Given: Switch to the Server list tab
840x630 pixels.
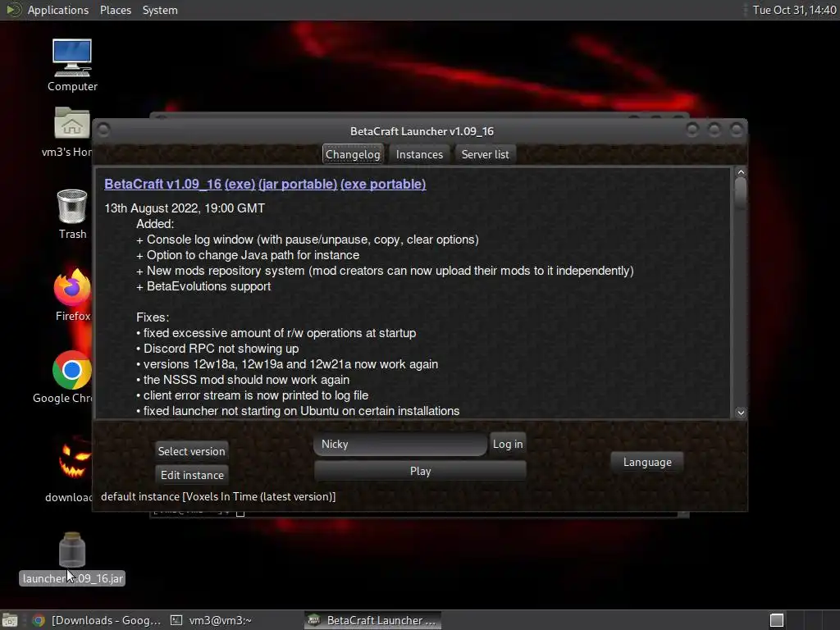Looking at the screenshot, I should 486,154.
